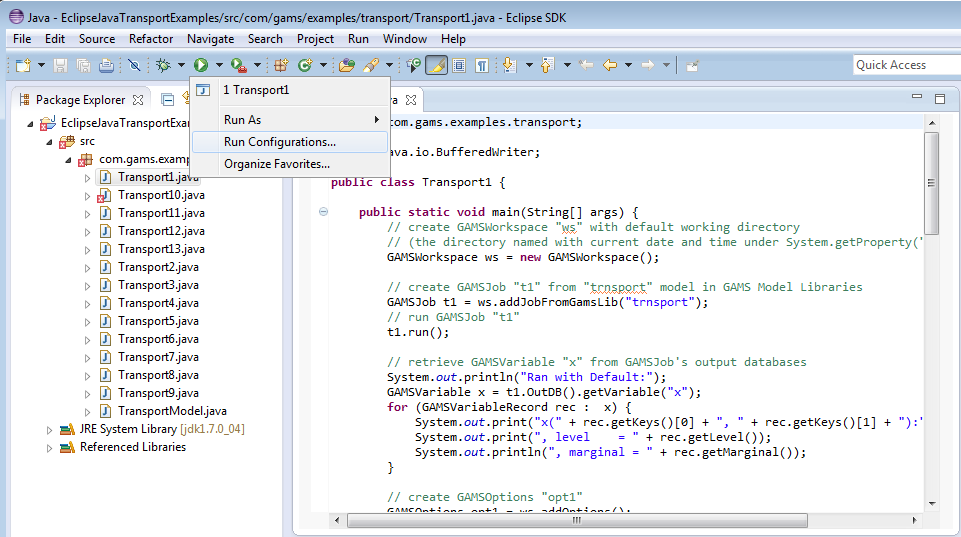
Task: Select Transport5.java in Package Explorer
Action: [x=158, y=321]
